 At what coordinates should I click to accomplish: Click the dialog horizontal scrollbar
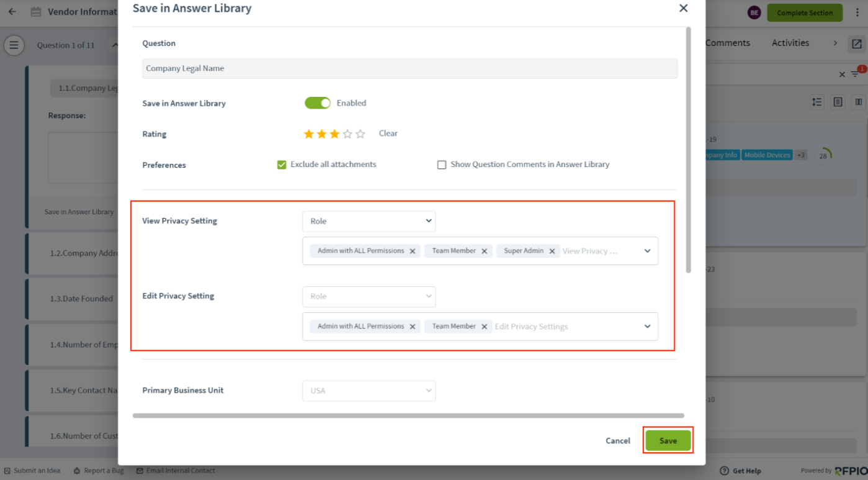click(x=408, y=415)
